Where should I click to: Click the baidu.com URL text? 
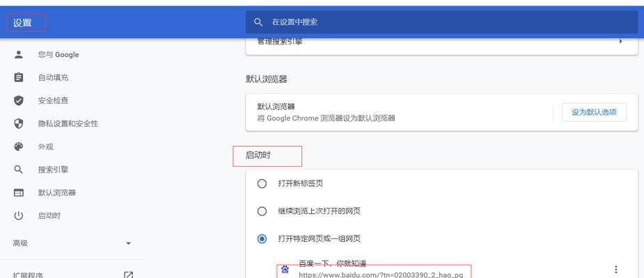coord(381,275)
